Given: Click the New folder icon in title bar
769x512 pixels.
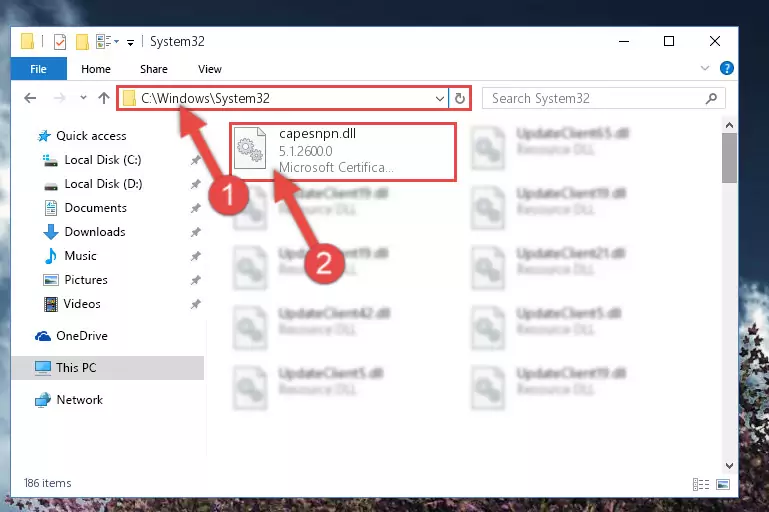Looking at the screenshot, I should 82,42.
